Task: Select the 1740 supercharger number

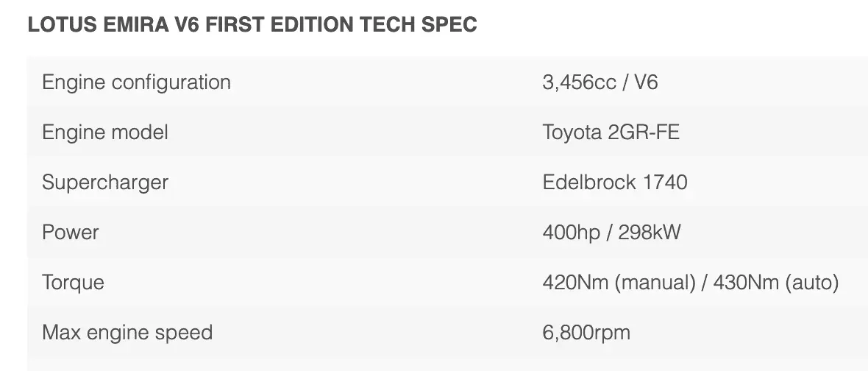Action: pyautogui.click(x=665, y=182)
